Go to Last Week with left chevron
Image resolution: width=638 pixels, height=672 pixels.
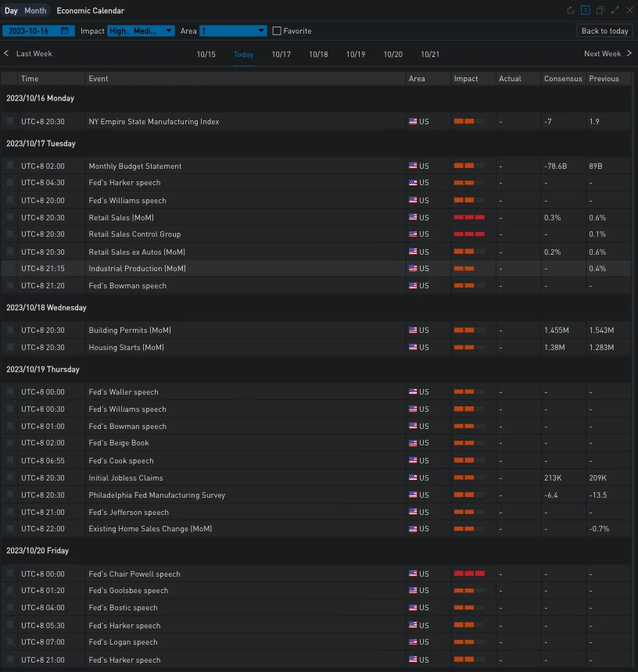[7, 54]
